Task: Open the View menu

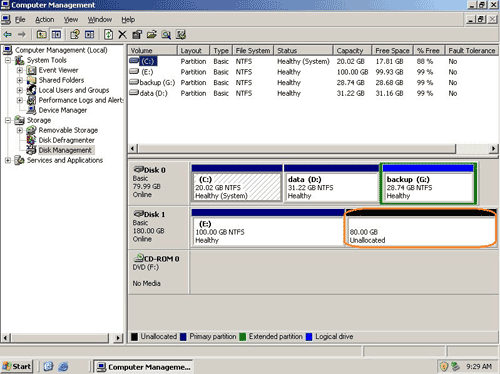Action: pos(71,20)
